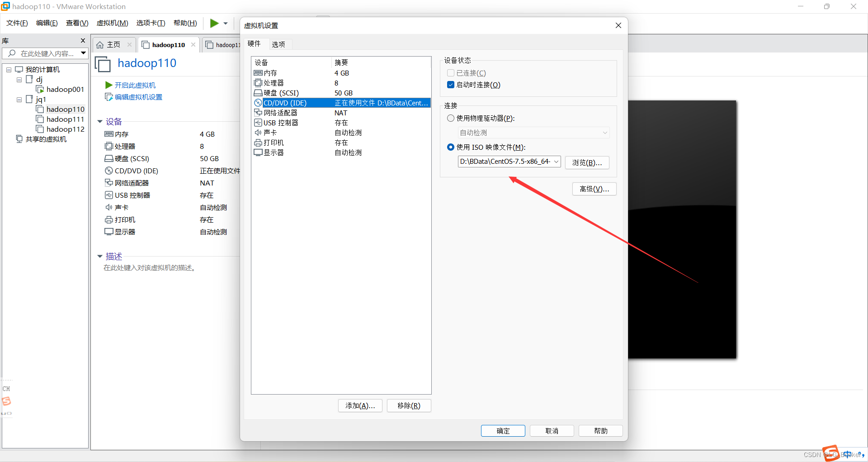The width and height of the screenshot is (868, 462).
Task: Click display icon in hadoop110 summary devices
Action: pyautogui.click(x=109, y=232)
